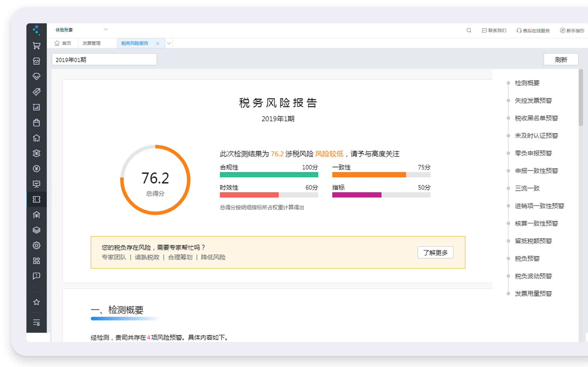Open 新手指引 link
Image resolution: width=588 pixels, height=367 pixels.
pyautogui.click(x=572, y=30)
